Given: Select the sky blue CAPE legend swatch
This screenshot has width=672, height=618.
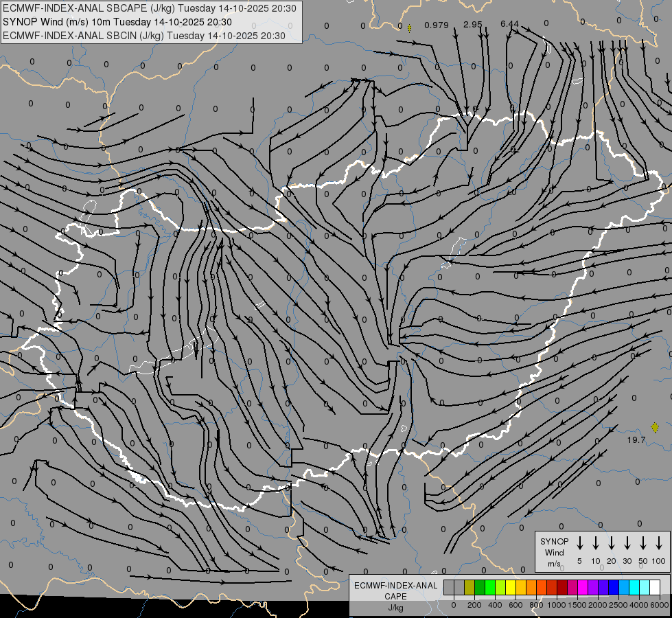Looking at the screenshot, I should tap(623, 587).
